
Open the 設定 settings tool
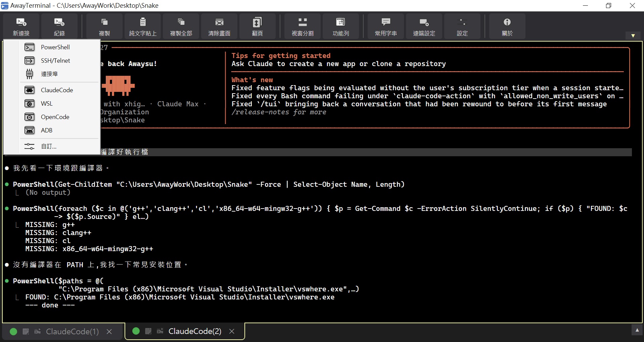click(462, 26)
